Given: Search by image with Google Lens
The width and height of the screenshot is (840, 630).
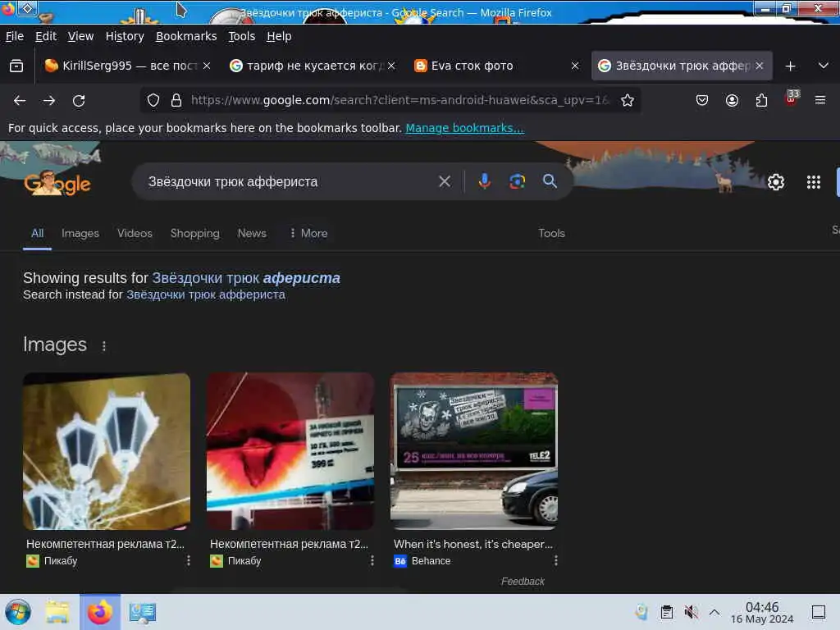Looking at the screenshot, I should (517, 181).
